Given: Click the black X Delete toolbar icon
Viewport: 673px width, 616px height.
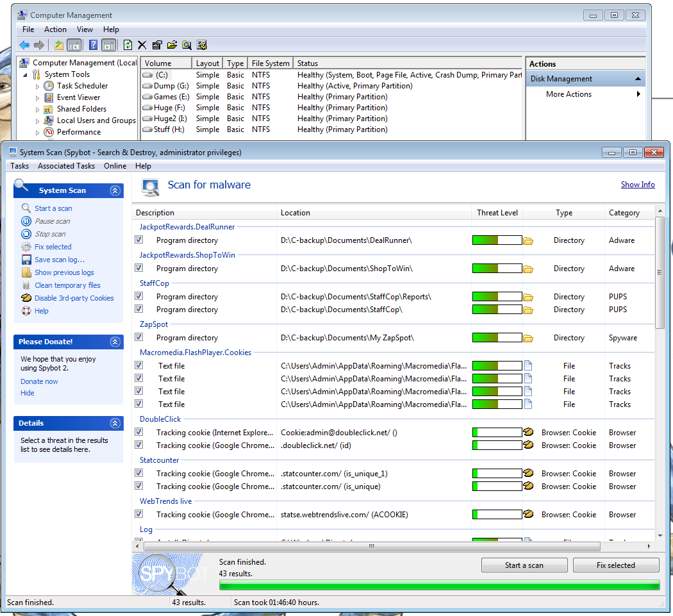Looking at the screenshot, I should (x=142, y=45).
